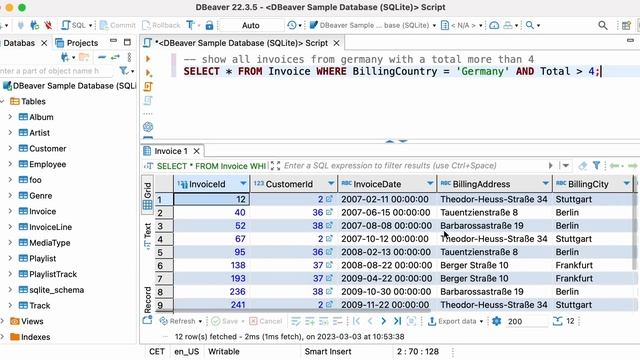Screen dimensions: 640x360
Task: Click the search magnifier at toolbar right
Action: pos(602,25)
